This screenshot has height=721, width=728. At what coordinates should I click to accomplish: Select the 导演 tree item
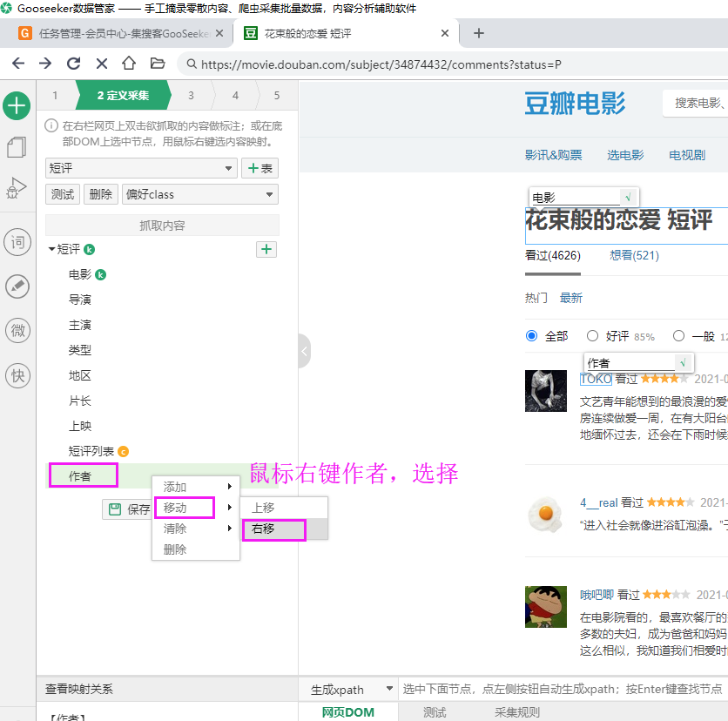(x=80, y=300)
